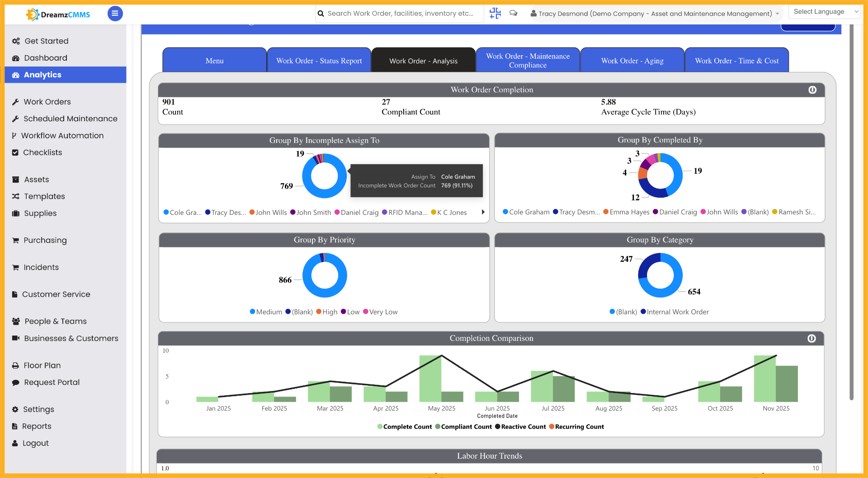The width and height of the screenshot is (868, 478).
Task: Click the Supplies suitcase icon
Action: coord(16,213)
